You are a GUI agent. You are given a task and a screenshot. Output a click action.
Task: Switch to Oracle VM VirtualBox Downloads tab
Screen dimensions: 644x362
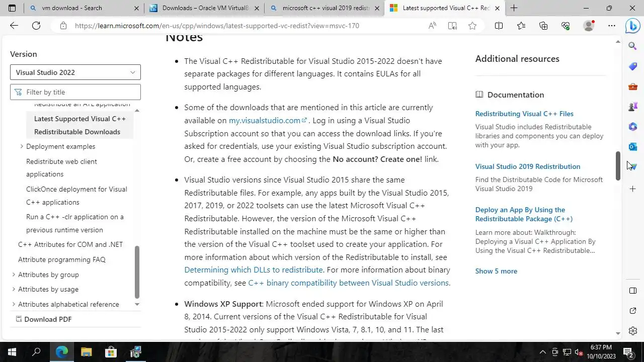(x=204, y=8)
